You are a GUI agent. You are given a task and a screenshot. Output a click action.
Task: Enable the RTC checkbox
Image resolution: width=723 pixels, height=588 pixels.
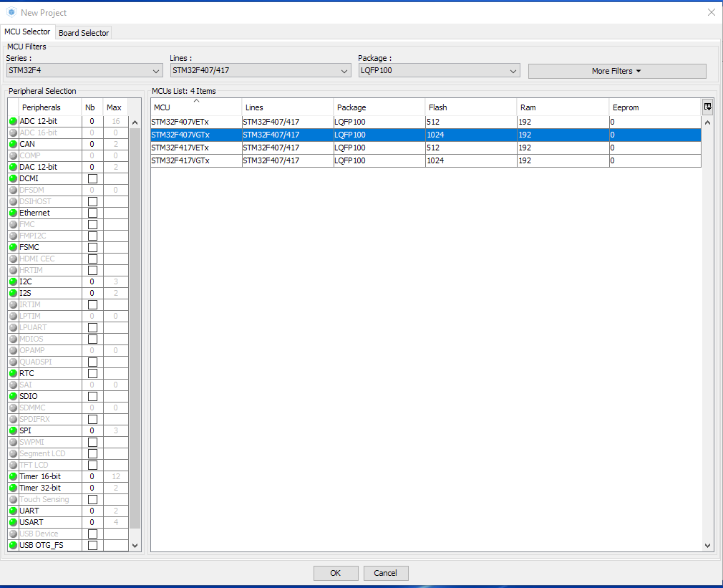[x=92, y=374]
